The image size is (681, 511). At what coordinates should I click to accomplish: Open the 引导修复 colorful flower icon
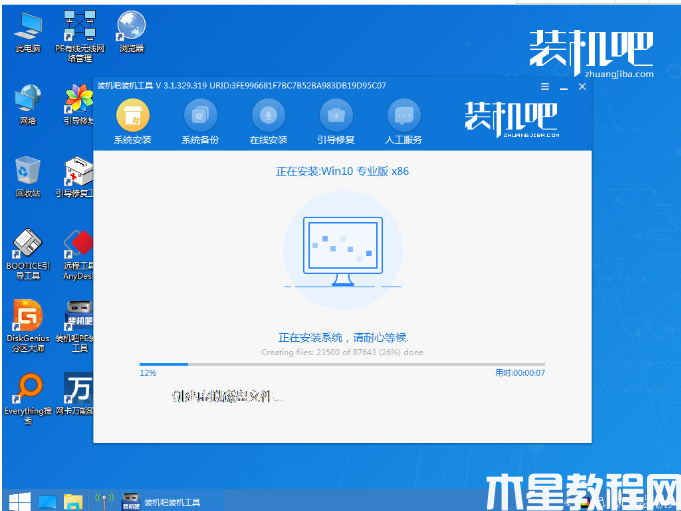click(x=78, y=105)
